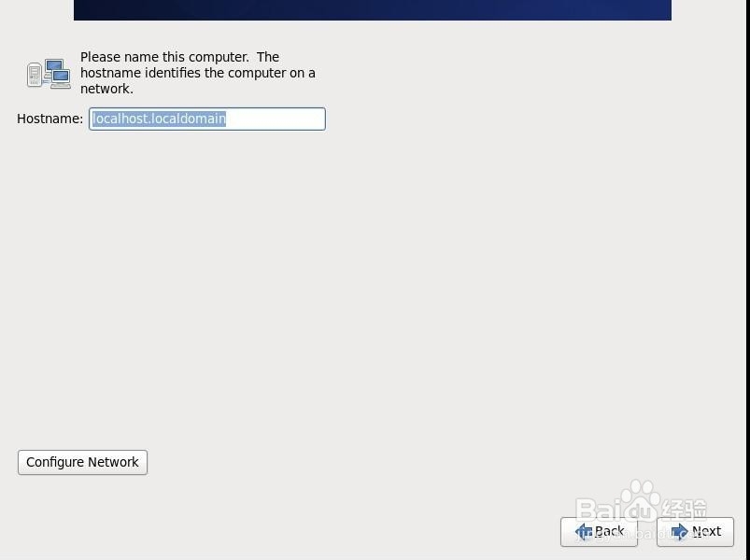This screenshot has width=750, height=560.
Task: Click the installer banner graphic at top
Action: point(372,10)
